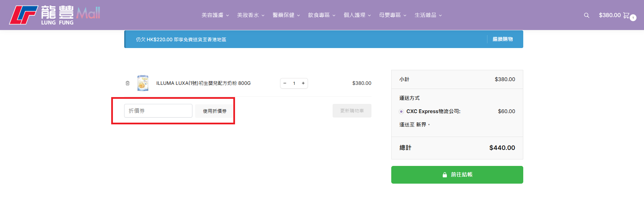
Task: Expand the 美容護膚 dropdown menu
Action: tap(215, 15)
